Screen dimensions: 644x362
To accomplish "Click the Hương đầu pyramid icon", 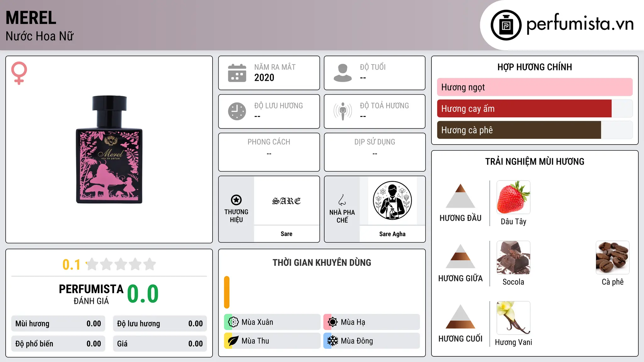I will click(461, 196).
